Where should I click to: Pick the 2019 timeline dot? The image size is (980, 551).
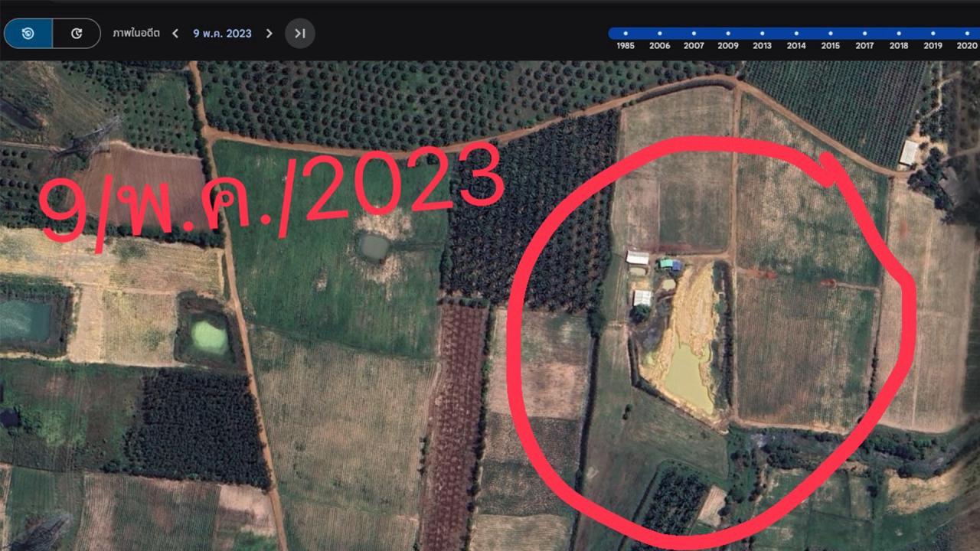tap(933, 34)
